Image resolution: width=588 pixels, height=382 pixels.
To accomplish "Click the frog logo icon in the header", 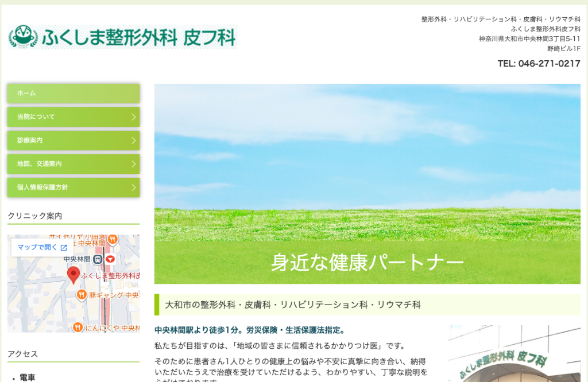I will 24,37.
